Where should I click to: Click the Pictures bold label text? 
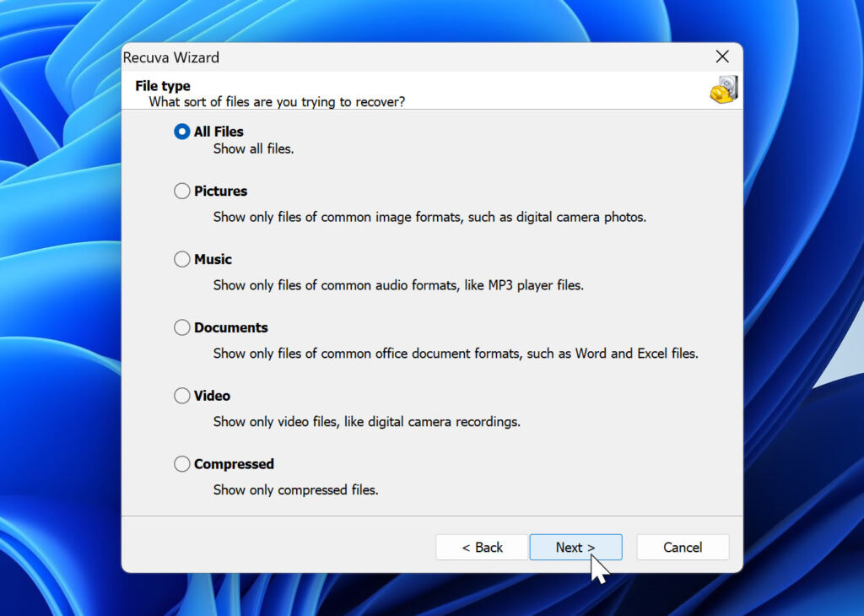pyautogui.click(x=219, y=191)
